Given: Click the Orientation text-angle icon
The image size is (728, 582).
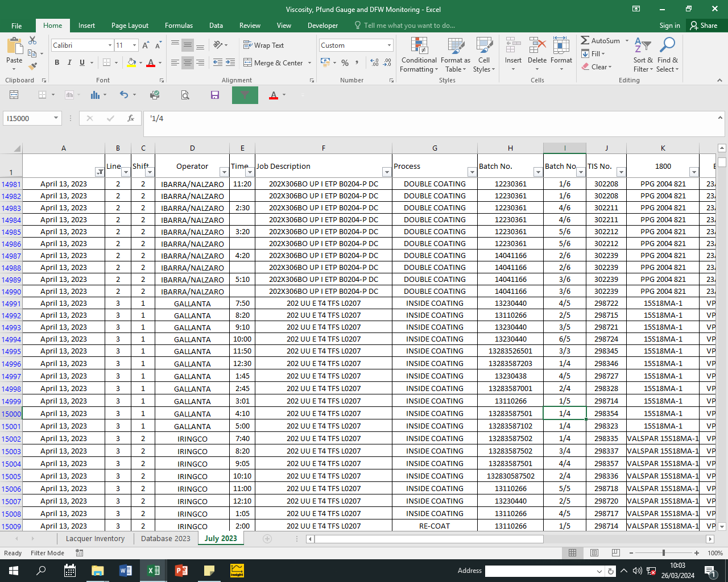Looking at the screenshot, I should point(218,45).
